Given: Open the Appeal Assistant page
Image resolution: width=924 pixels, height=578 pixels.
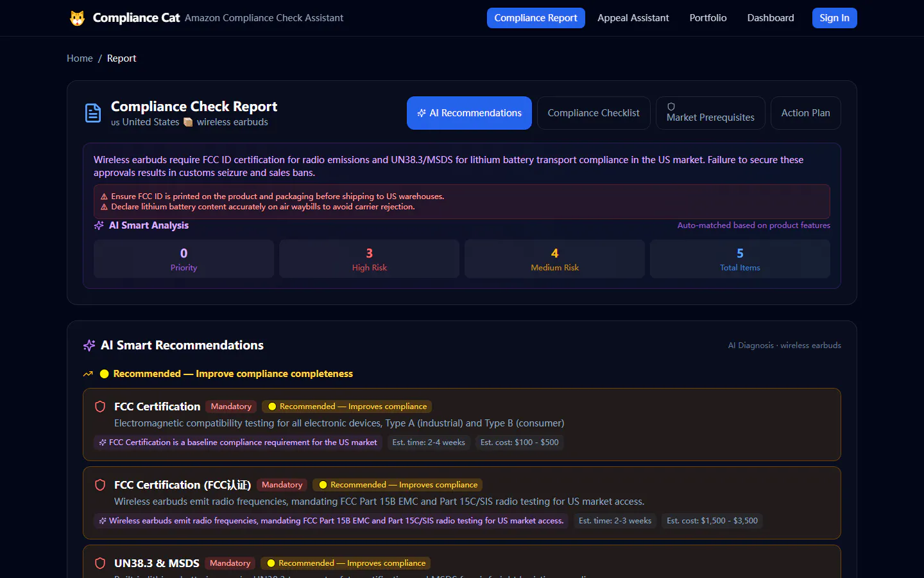Looking at the screenshot, I should point(633,18).
